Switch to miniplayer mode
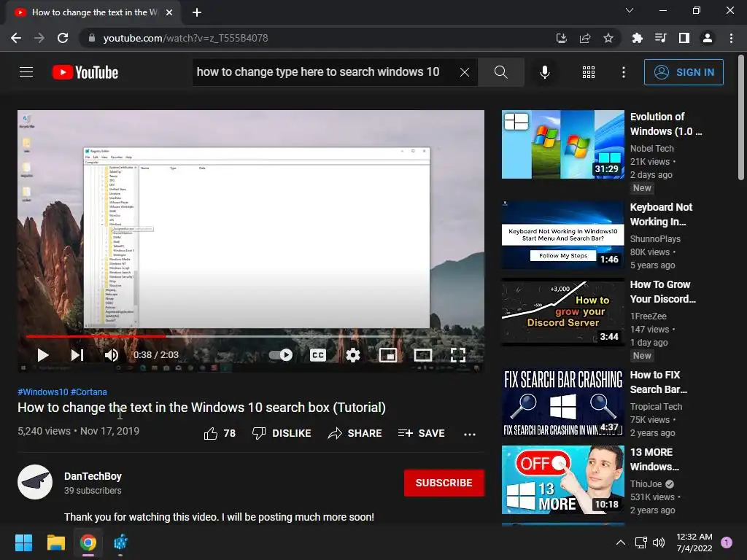747x560 pixels. (x=388, y=355)
